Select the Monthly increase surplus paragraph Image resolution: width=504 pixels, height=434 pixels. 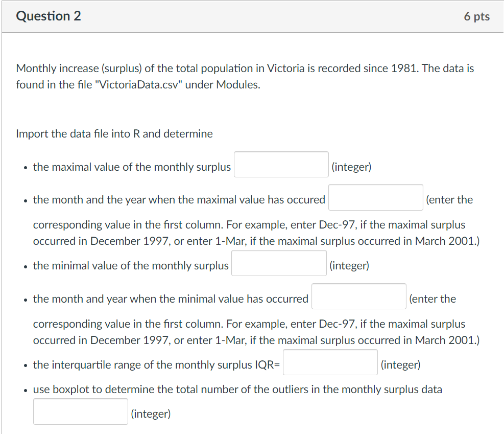tap(245, 76)
